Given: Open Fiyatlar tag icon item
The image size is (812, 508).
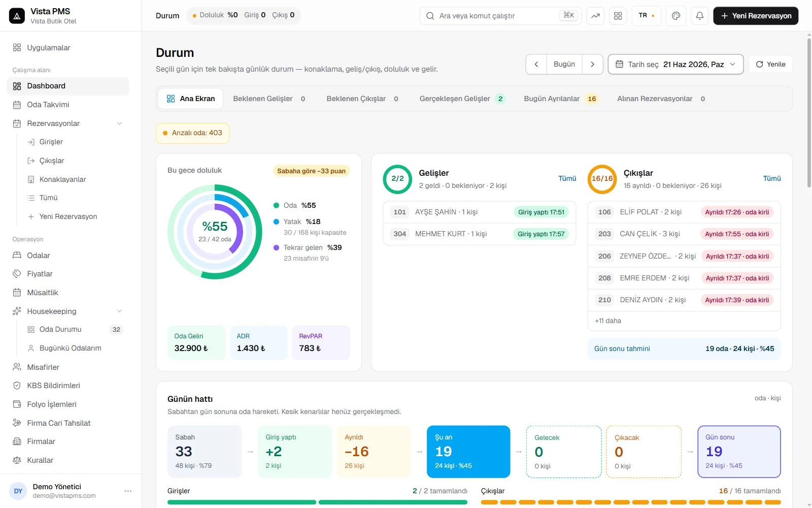Looking at the screenshot, I should click(x=68, y=274).
